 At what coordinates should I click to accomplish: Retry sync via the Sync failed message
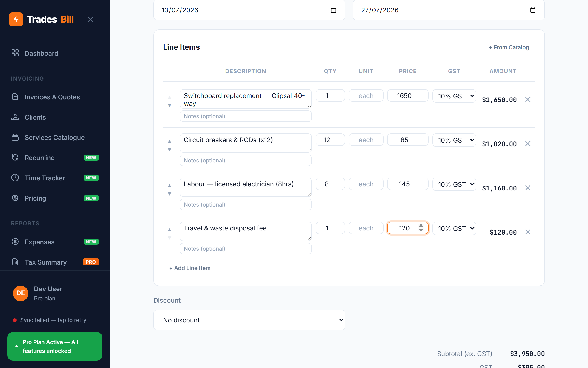[x=50, y=320]
